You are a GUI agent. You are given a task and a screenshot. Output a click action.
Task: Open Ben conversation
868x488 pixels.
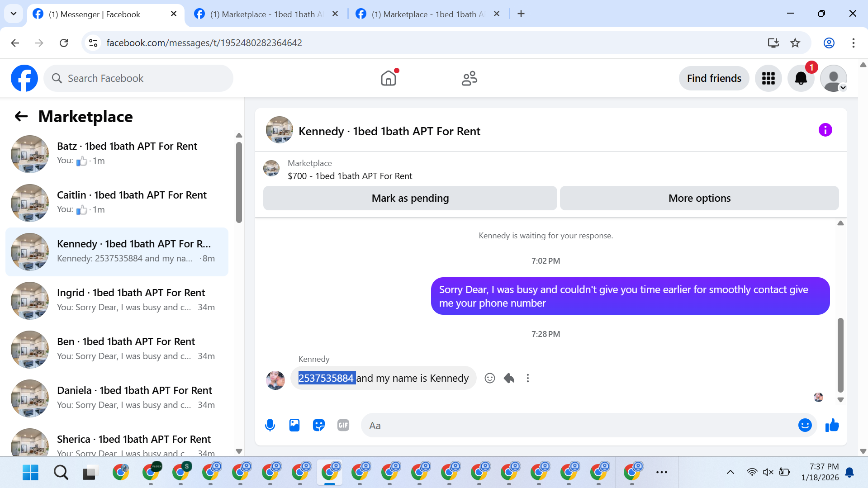point(118,349)
